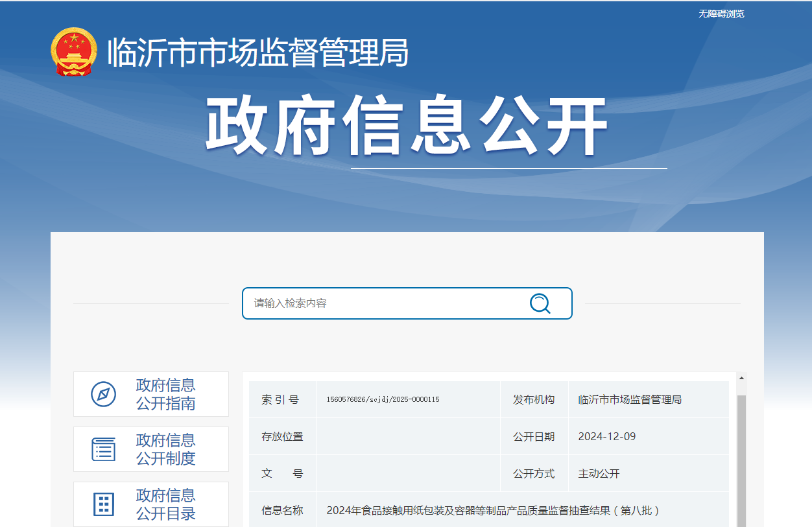Image resolution: width=812 pixels, height=527 pixels.
Task: Click the 索引号 label cell
Action: tap(283, 399)
